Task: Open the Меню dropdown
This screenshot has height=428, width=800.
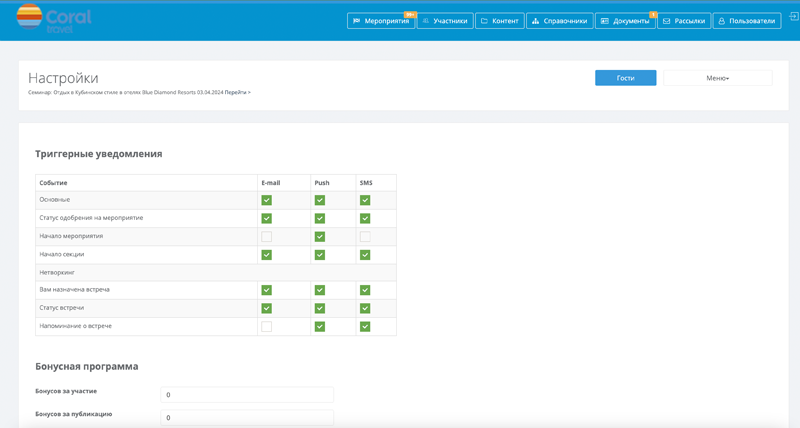Action: [717, 78]
